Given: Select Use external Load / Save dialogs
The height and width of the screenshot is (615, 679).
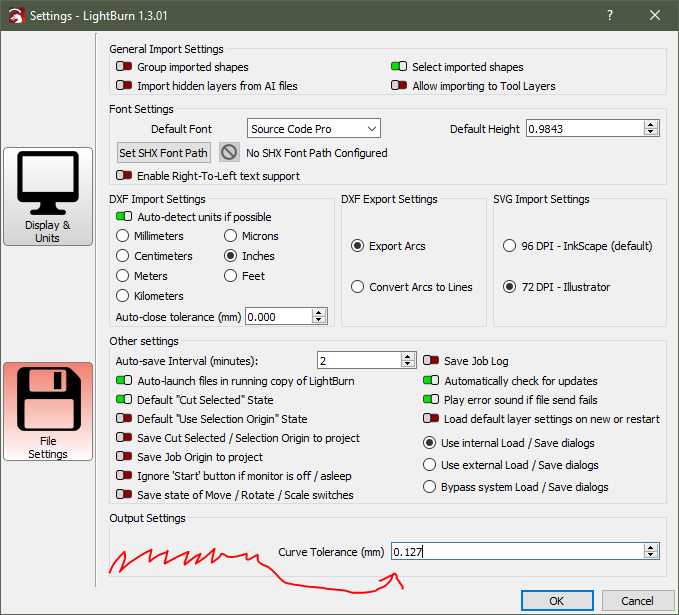Looking at the screenshot, I should click(429, 465).
